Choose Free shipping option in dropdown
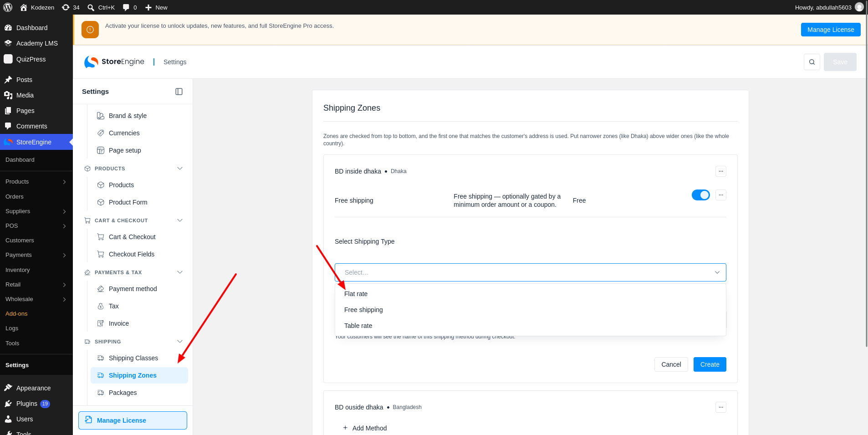 click(x=530, y=310)
